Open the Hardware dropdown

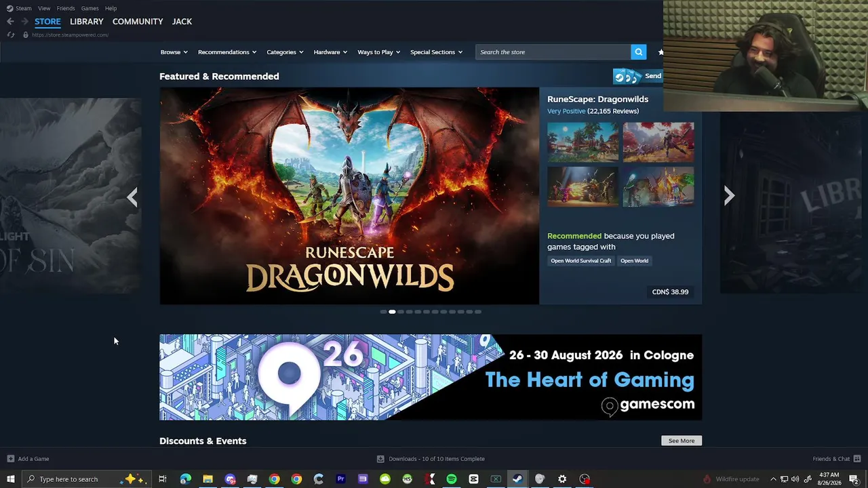click(x=330, y=52)
